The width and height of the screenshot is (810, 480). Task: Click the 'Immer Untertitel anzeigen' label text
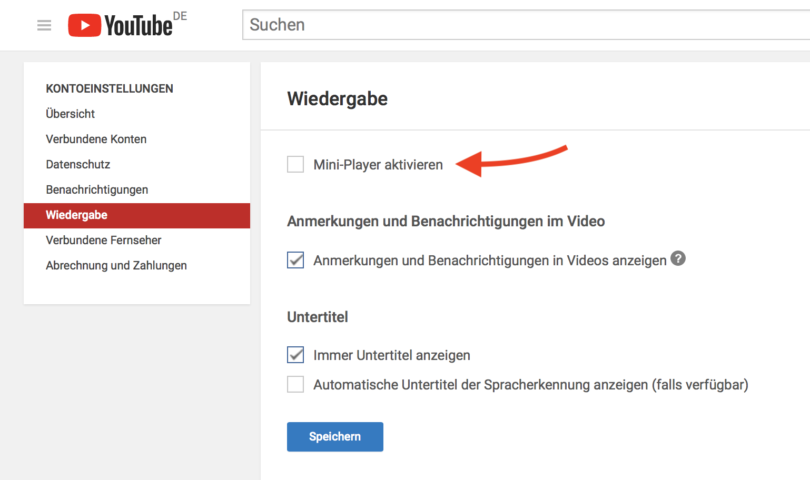[x=391, y=355]
